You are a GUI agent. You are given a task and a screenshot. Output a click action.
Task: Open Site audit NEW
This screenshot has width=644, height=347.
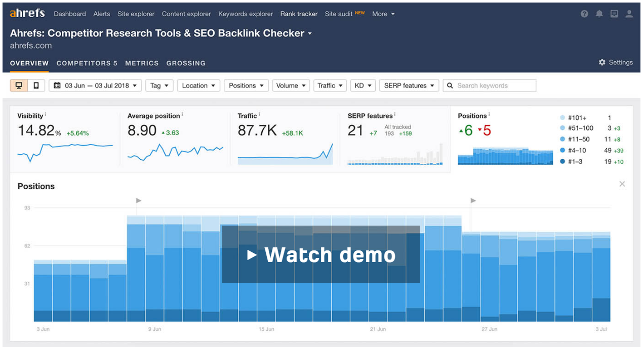coord(345,14)
